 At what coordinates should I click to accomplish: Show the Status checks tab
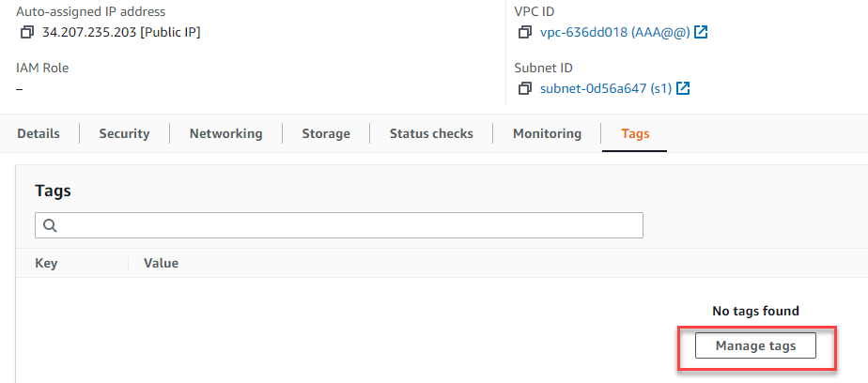click(x=431, y=133)
